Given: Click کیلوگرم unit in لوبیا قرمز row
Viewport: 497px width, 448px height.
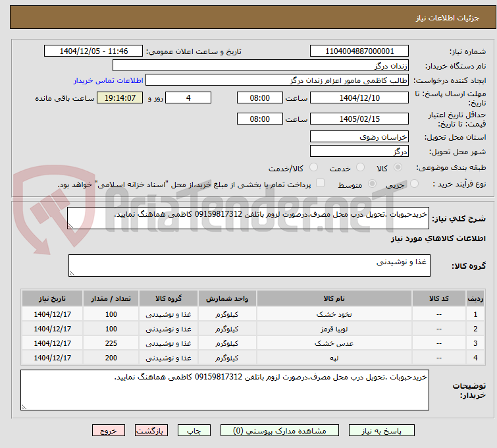Looking at the screenshot, I should (227, 329).
